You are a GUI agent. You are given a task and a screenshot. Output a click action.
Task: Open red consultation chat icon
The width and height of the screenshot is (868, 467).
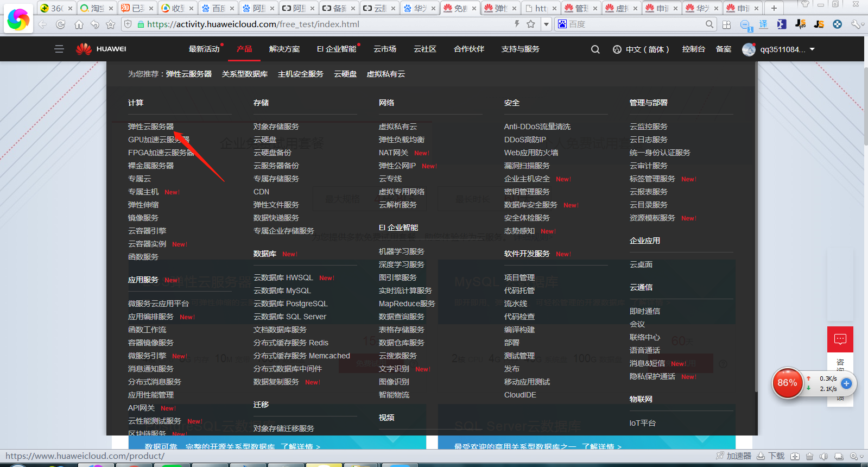pyautogui.click(x=840, y=339)
